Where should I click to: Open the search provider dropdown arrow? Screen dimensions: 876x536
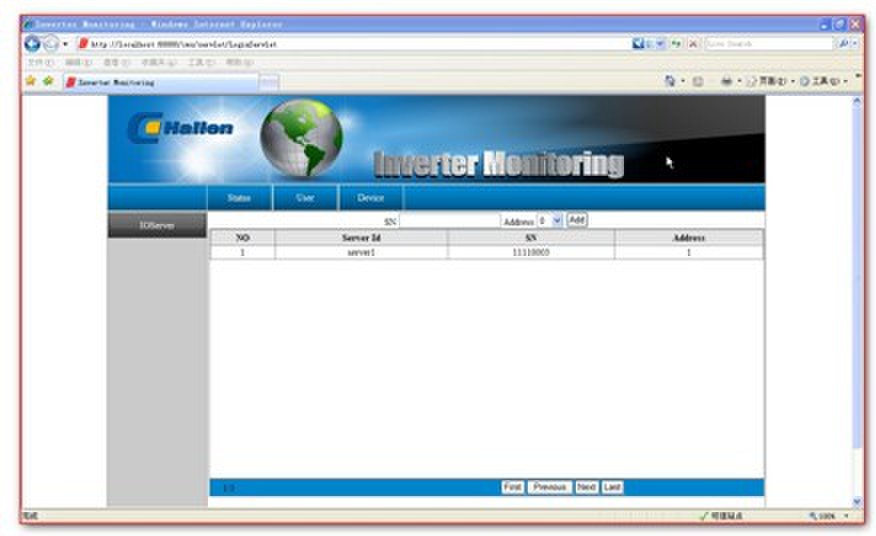pos(854,44)
